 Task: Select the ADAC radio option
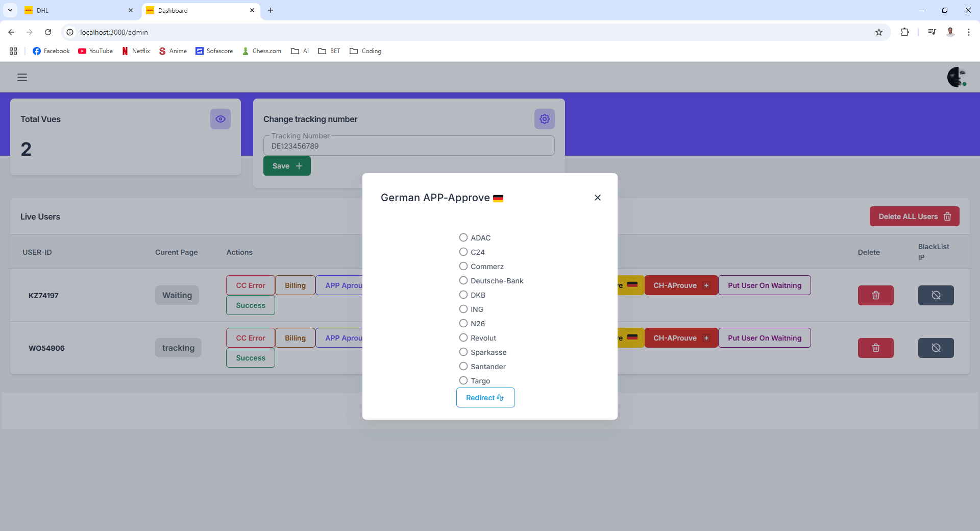pos(463,237)
